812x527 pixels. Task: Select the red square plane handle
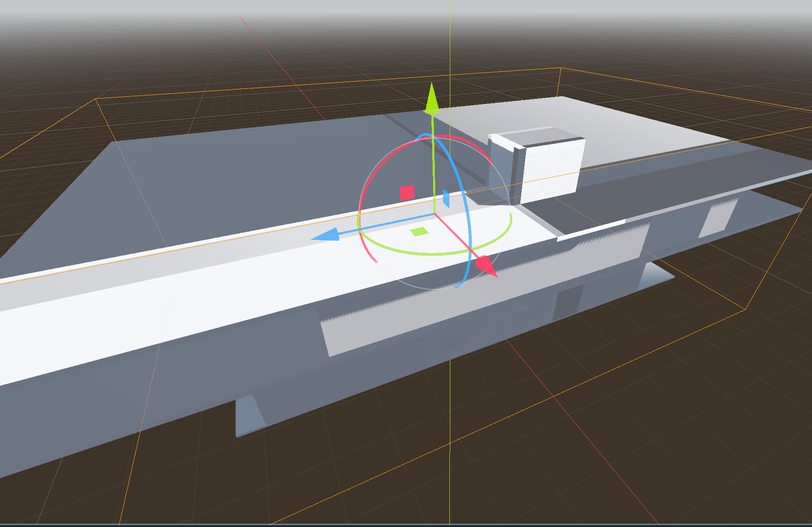pos(407,193)
